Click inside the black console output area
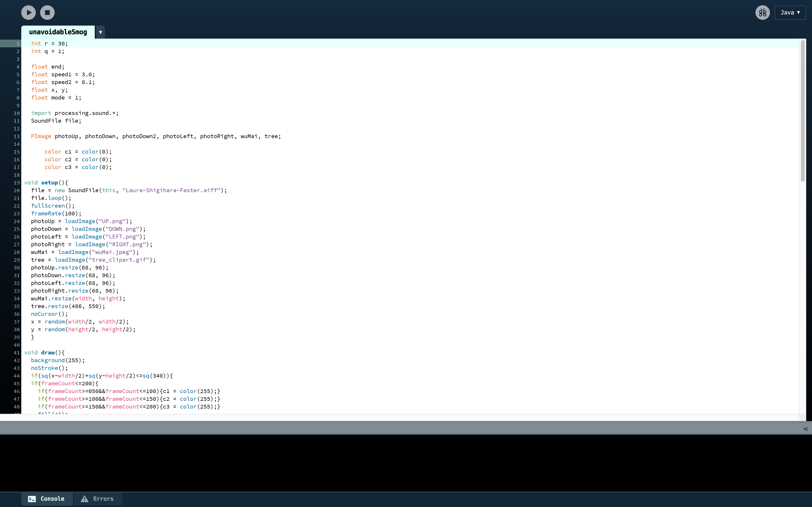The width and height of the screenshot is (812, 507). (403, 463)
